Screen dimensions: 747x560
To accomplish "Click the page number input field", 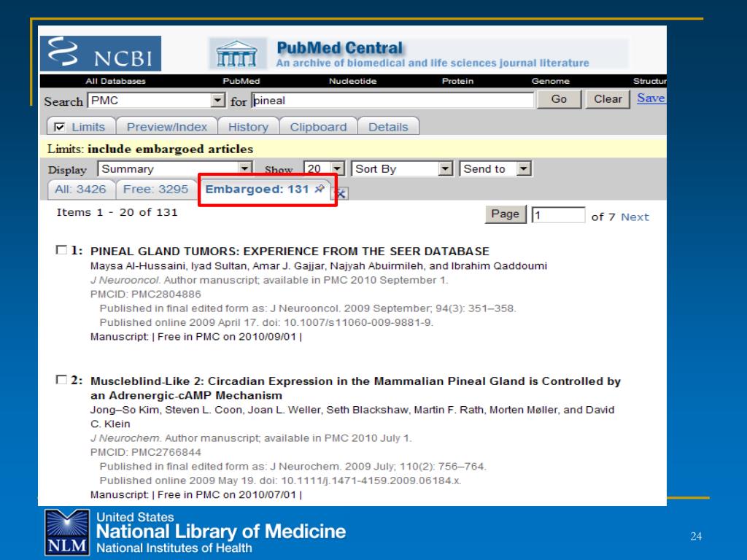I will tap(558, 215).
